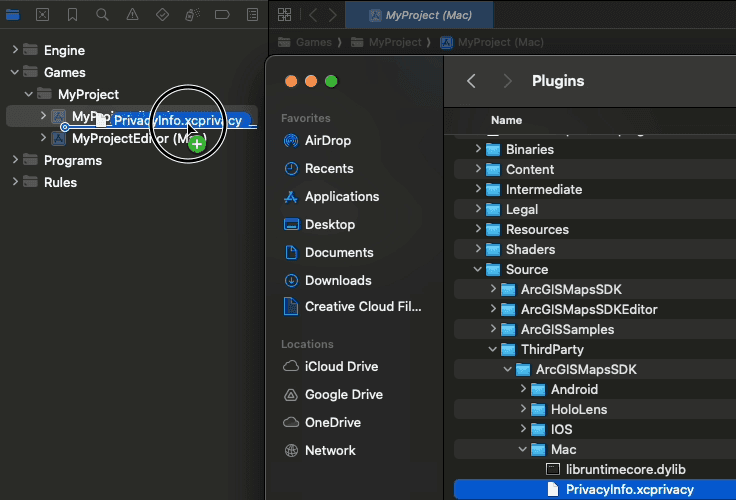Collapse the Mac folder in Finder
736x500 pixels.
522,449
